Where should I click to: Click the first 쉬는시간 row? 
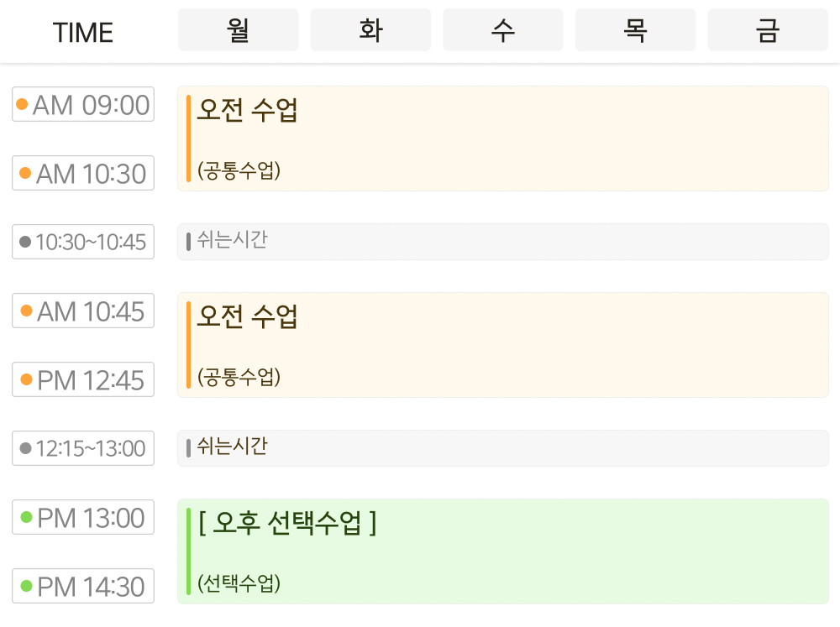[504, 242]
